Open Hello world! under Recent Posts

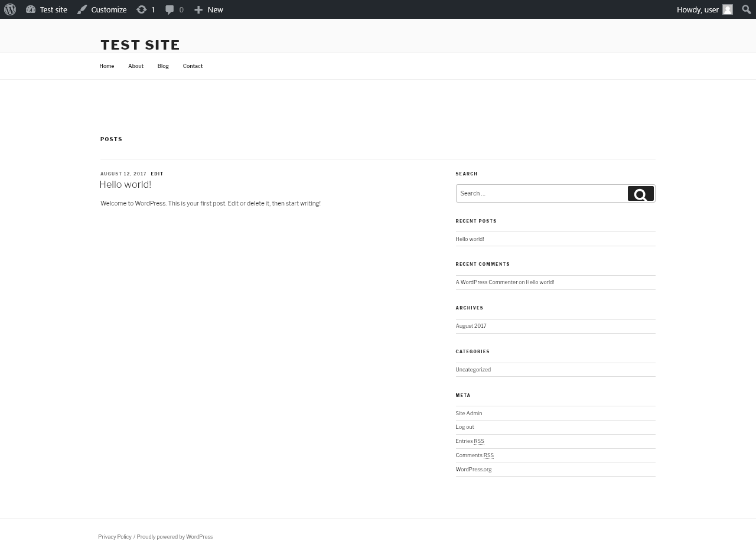click(x=470, y=239)
